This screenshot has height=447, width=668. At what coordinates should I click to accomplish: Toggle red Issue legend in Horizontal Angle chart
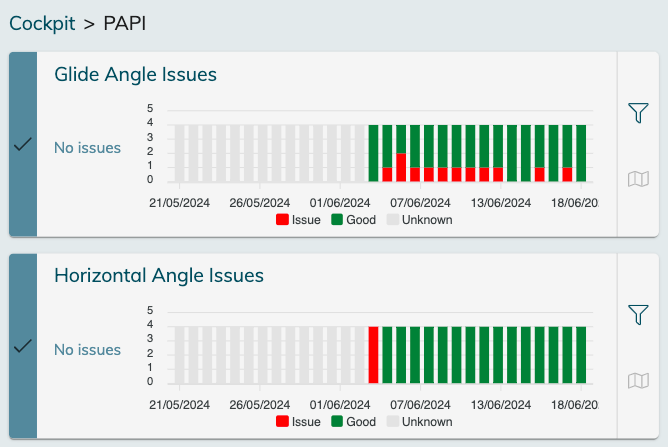[298, 422]
